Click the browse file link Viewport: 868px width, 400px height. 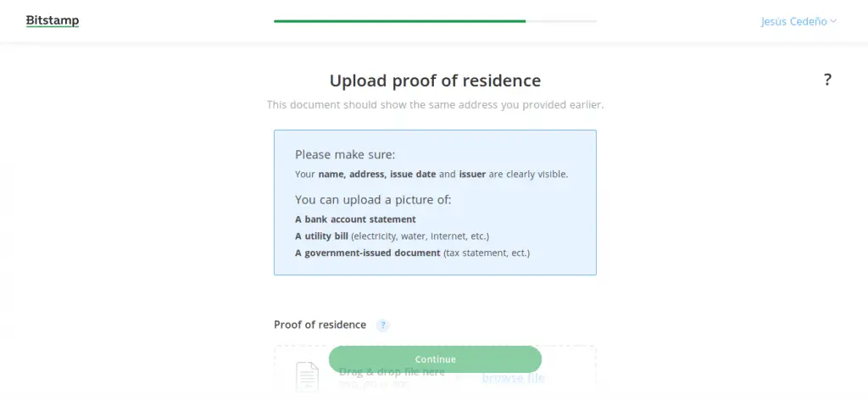tap(513, 378)
